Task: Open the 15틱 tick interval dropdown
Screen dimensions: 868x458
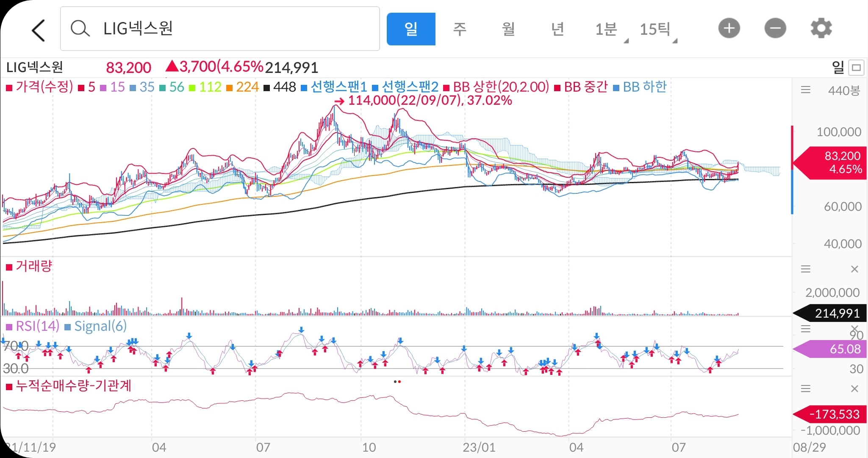Action: tap(658, 30)
